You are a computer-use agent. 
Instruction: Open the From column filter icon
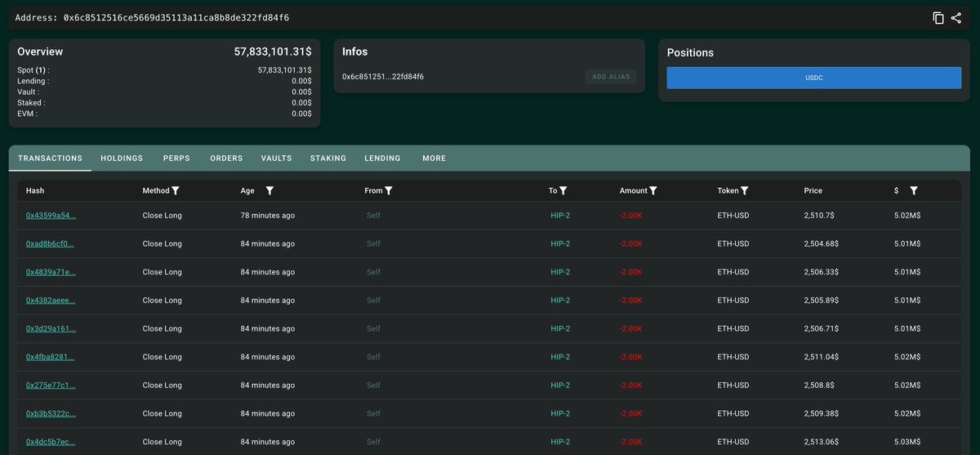coord(389,190)
